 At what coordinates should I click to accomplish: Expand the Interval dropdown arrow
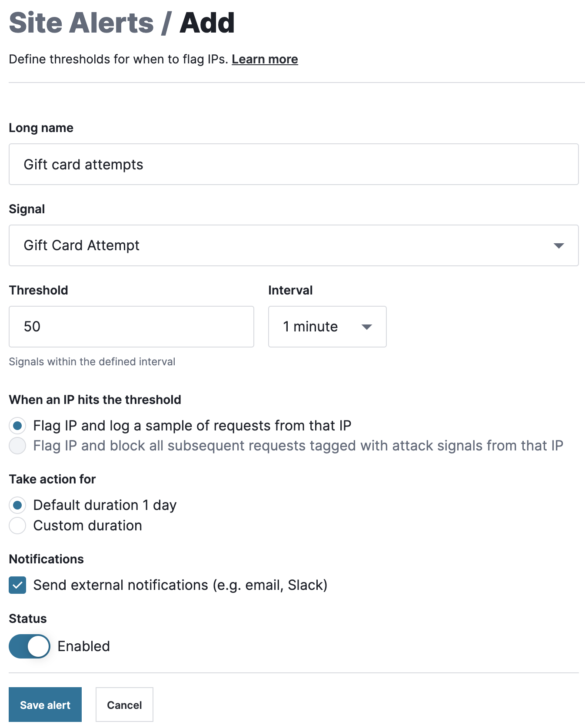(x=366, y=327)
